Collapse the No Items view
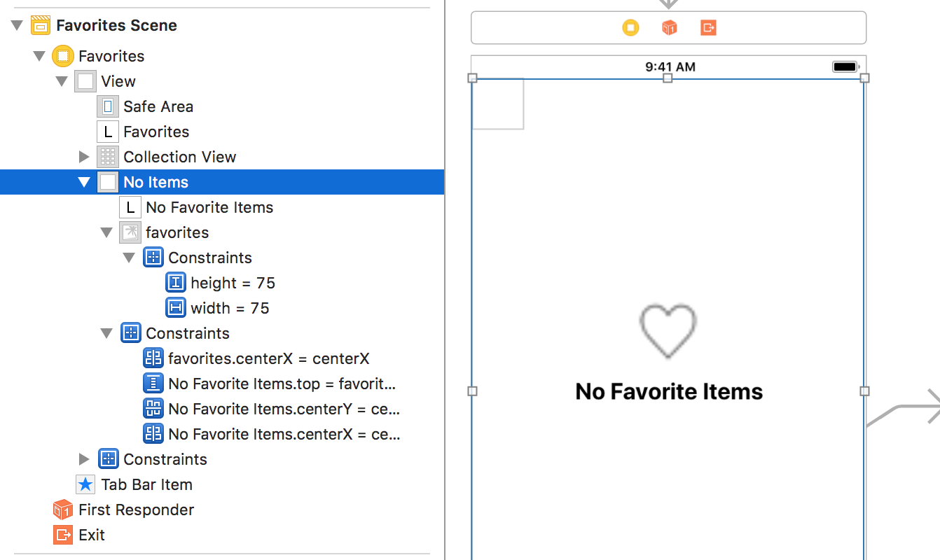This screenshot has width=940, height=560. [x=84, y=182]
